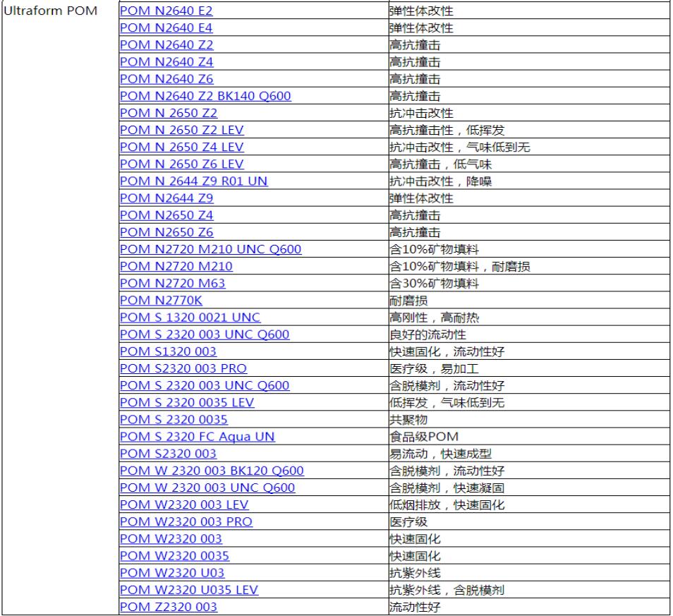Open POM N 2644 Z9 R01 UN link
Viewport: 673px width, 616px height.
click(193, 181)
